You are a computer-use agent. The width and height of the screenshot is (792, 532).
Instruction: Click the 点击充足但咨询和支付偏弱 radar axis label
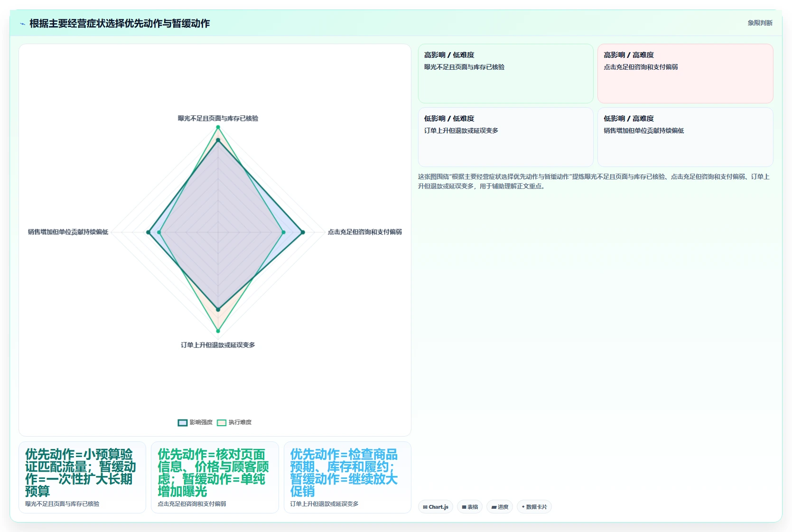(364, 232)
